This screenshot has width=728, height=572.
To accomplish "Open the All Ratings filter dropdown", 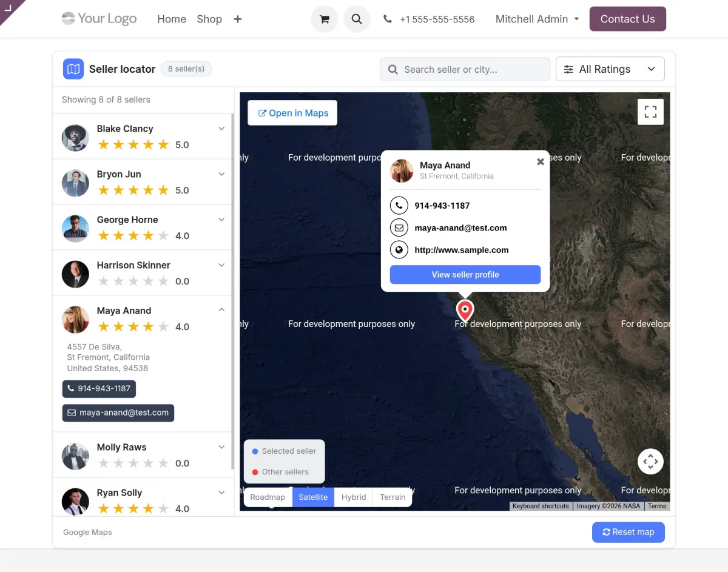I will point(610,69).
